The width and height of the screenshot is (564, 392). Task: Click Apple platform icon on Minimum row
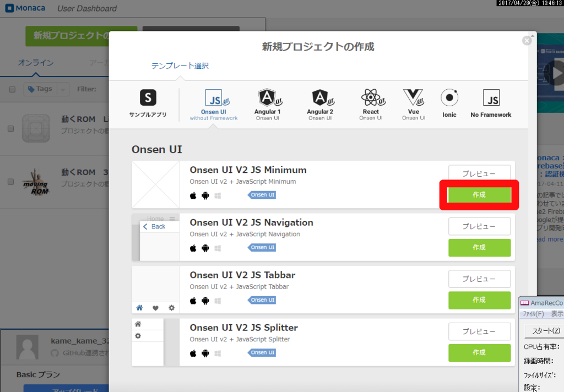coord(193,195)
